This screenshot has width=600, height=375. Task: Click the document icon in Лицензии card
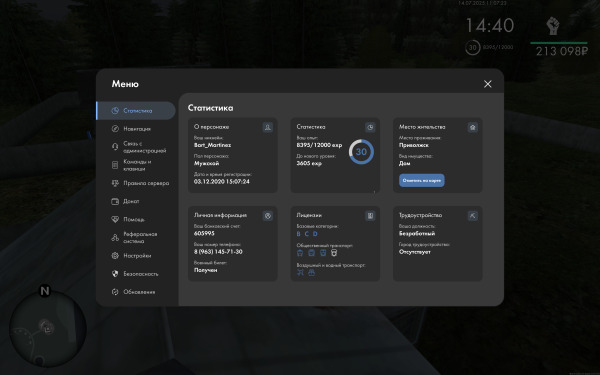click(370, 216)
